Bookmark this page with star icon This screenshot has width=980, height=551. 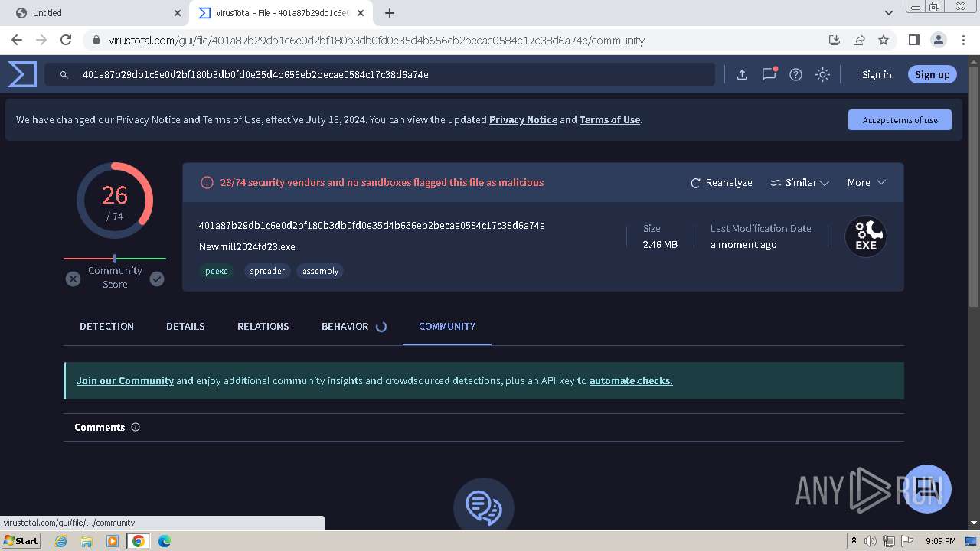884,40
